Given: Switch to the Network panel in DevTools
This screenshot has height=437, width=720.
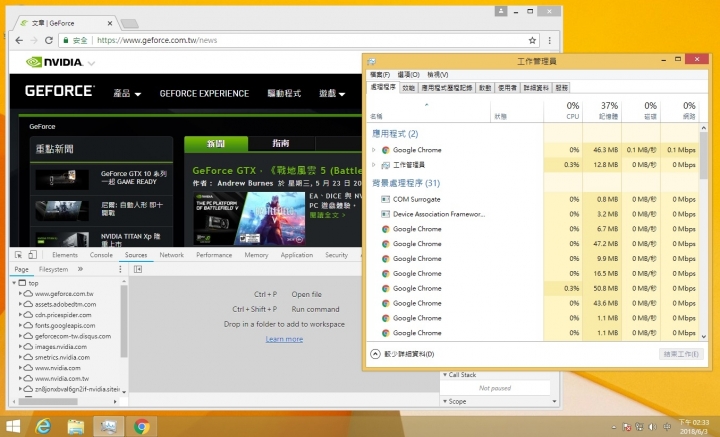Looking at the screenshot, I should pyautogui.click(x=172, y=255).
